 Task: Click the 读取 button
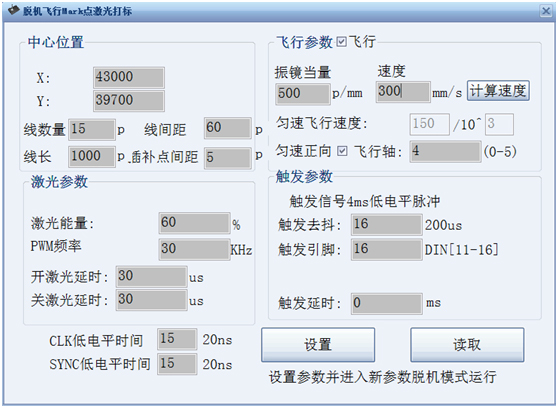point(467,345)
